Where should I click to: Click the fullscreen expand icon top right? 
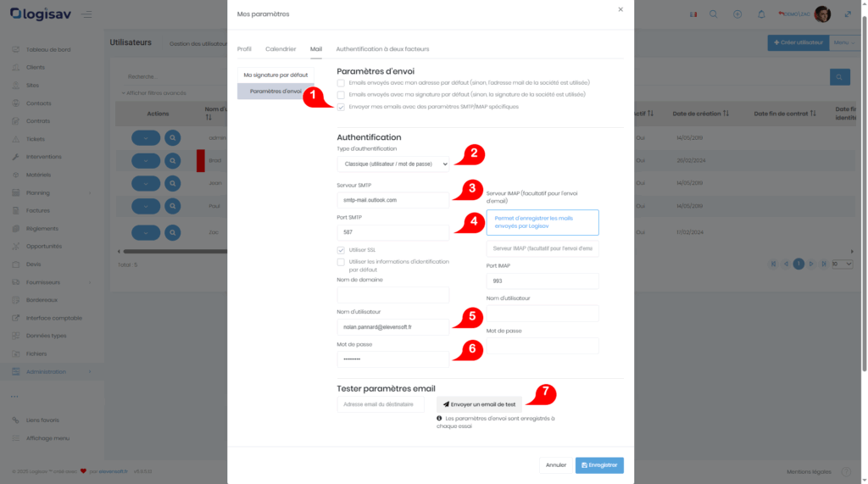[x=848, y=14]
